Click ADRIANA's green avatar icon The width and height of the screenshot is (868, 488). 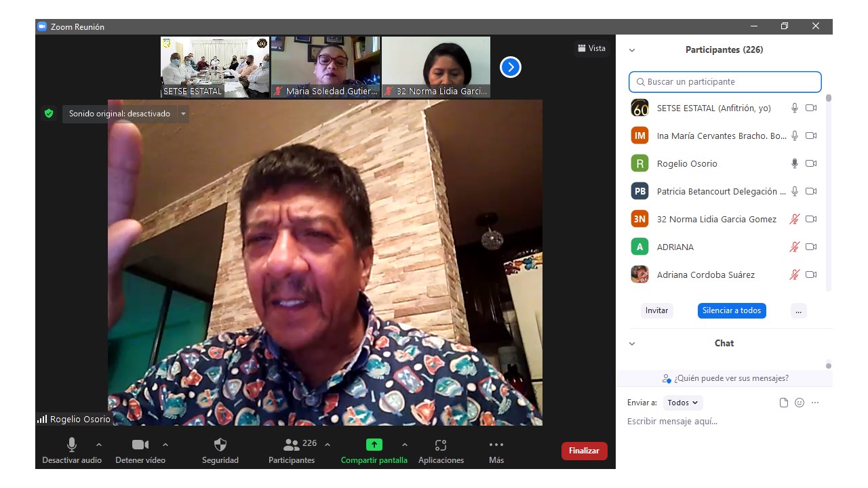[x=639, y=247]
